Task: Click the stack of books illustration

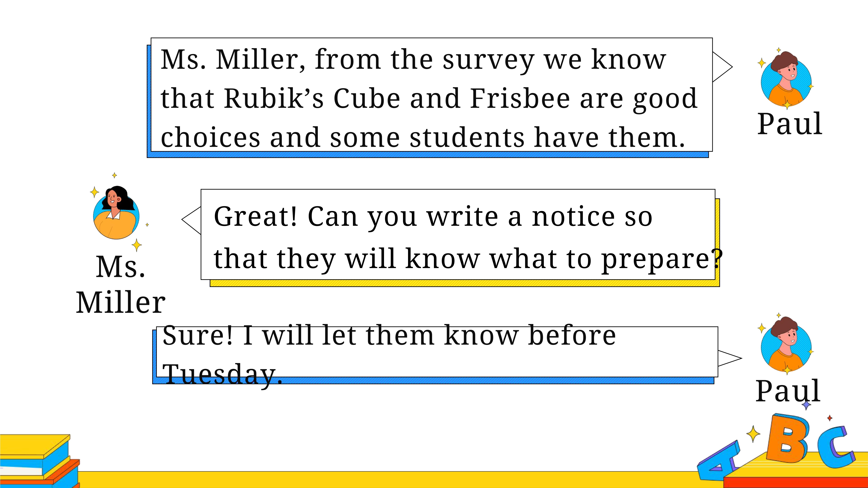Action: pyautogui.click(x=40, y=461)
